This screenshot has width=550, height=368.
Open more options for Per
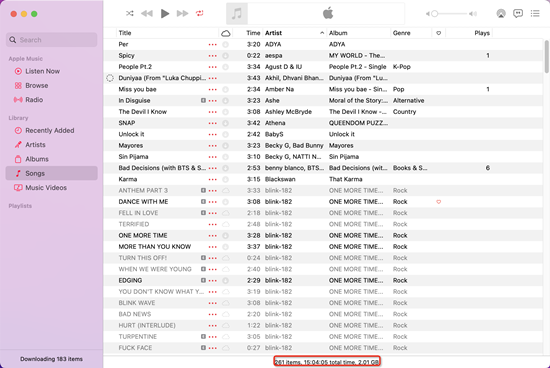(213, 45)
